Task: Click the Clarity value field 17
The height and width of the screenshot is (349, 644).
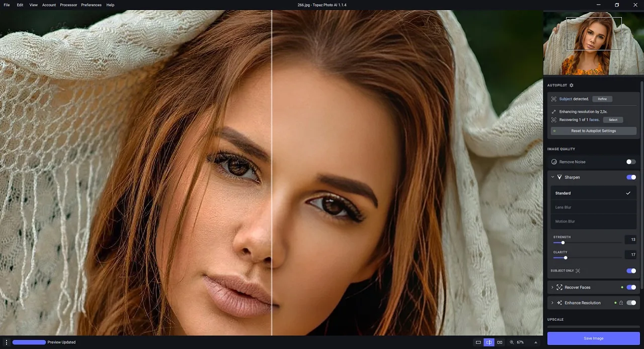Action: [631, 255]
